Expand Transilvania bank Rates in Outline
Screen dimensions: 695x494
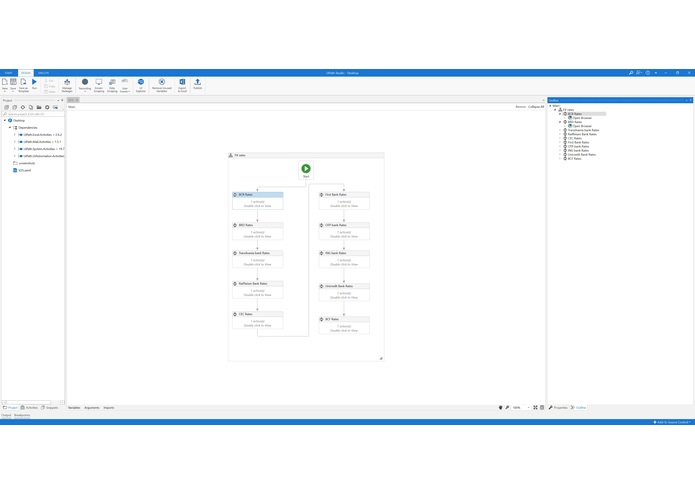click(560, 130)
